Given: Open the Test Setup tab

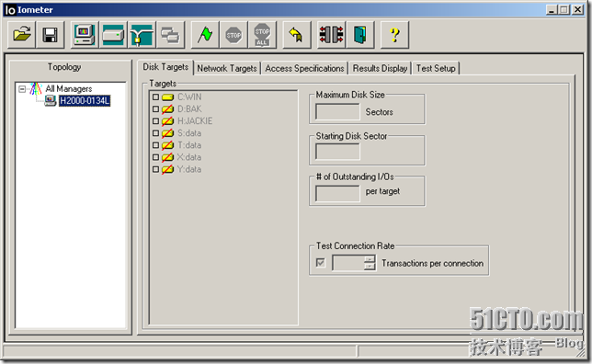Looking at the screenshot, I should pos(436,68).
